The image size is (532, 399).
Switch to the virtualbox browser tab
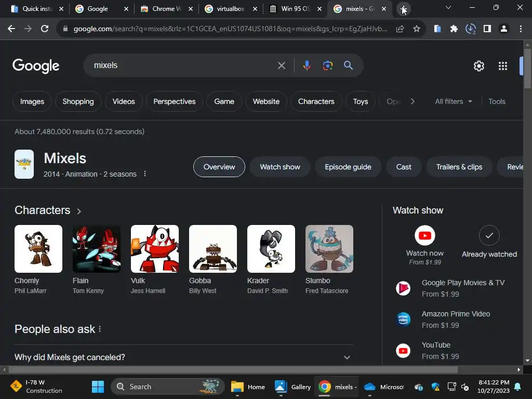(x=230, y=9)
